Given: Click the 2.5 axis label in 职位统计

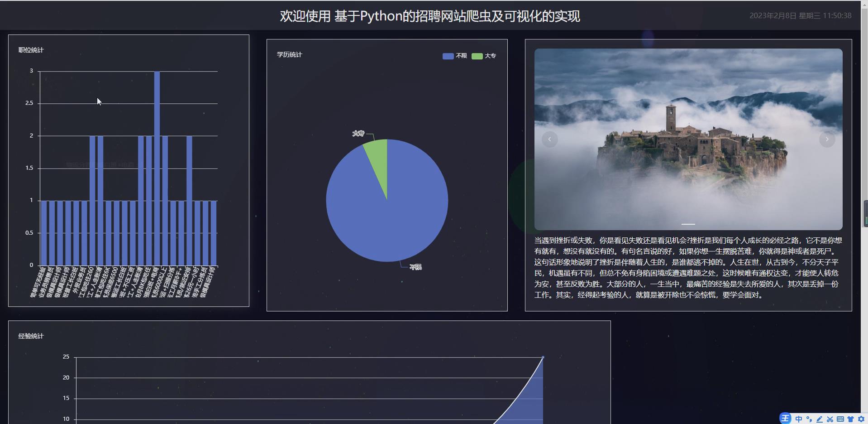Looking at the screenshot, I should 29,103.
